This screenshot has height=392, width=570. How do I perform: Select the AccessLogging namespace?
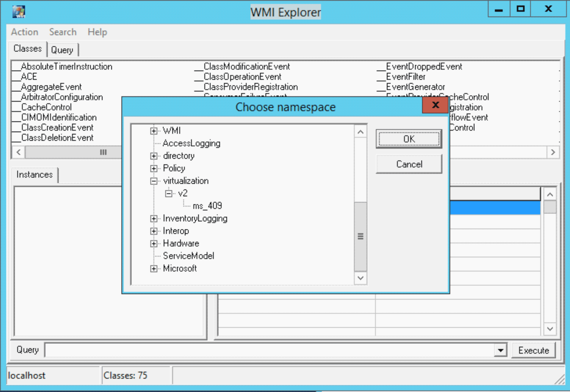point(192,143)
